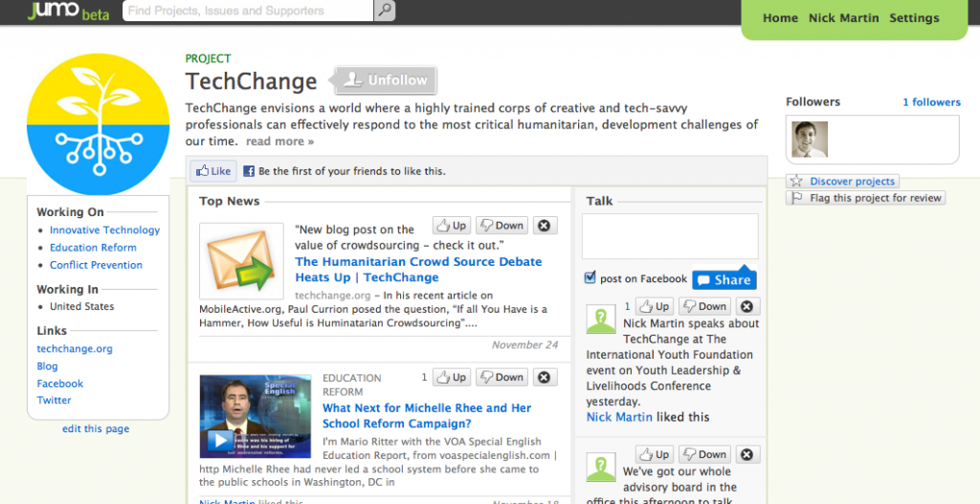Click the Facebook Like thumbs-up button
The image size is (980, 504).
pos(213,171)
